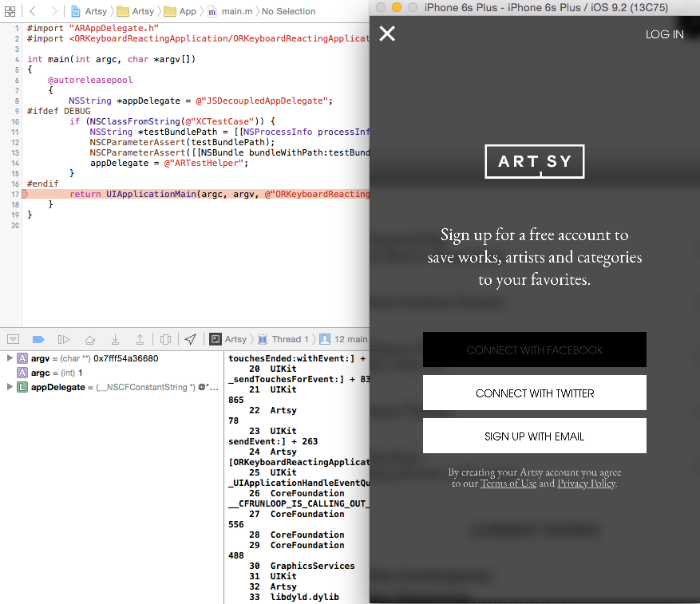The height and width of the screenshot is (604, 700).
Task: Select the 12 main stack frame
Action: pos(344,339)
